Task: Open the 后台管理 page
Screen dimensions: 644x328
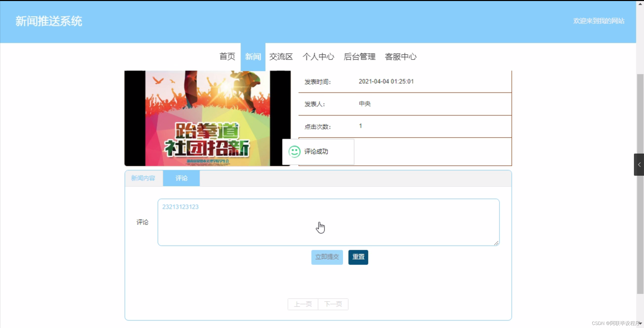Action: pyautogui.click(x=359, y=57)
